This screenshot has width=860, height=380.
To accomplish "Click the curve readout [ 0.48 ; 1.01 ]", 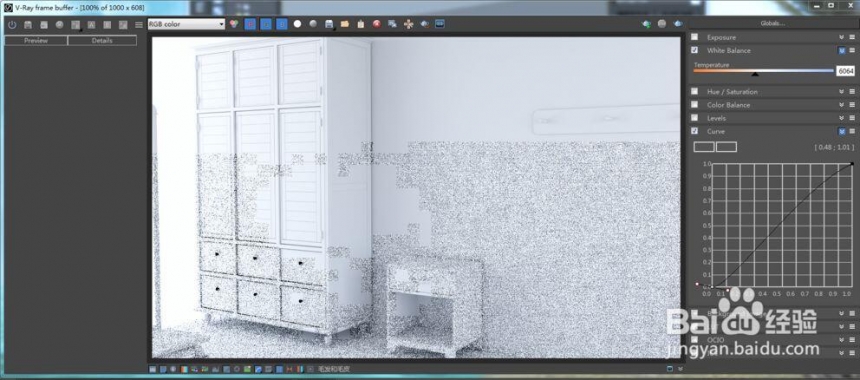I will (x=834, y=147).
